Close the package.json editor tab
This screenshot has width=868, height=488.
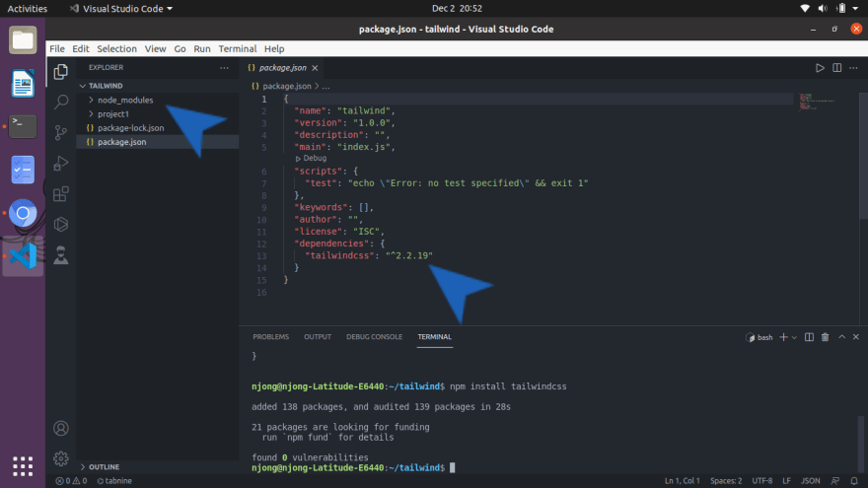pos(315,68)
